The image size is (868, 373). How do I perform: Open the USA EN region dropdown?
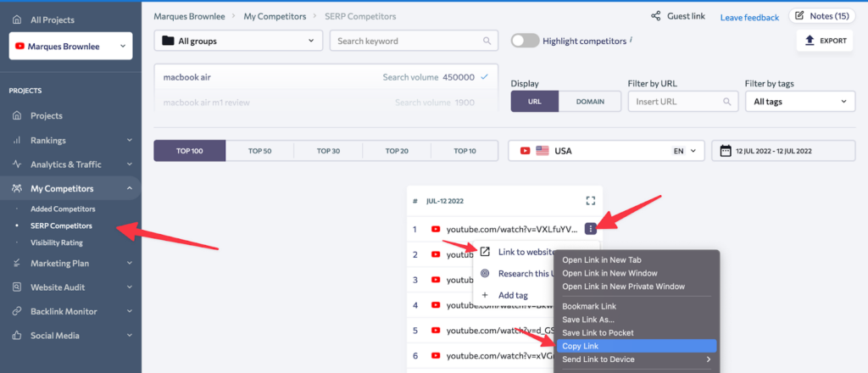(606, 151)
